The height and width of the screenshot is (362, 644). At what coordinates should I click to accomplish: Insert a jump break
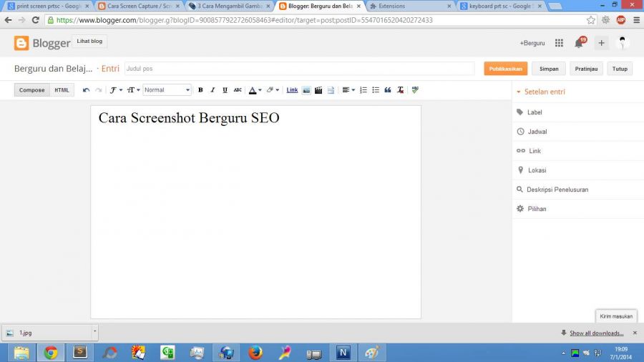(x=331, y=90)
